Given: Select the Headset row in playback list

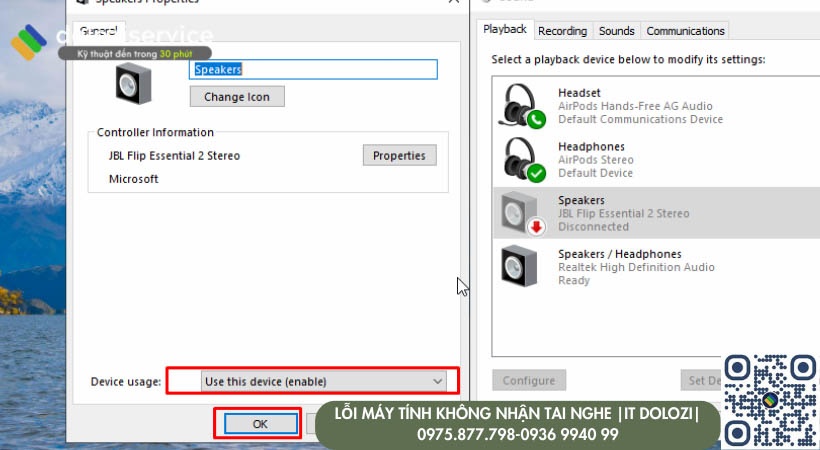Looking at the screenshot, I should click(x=656, y=106).
